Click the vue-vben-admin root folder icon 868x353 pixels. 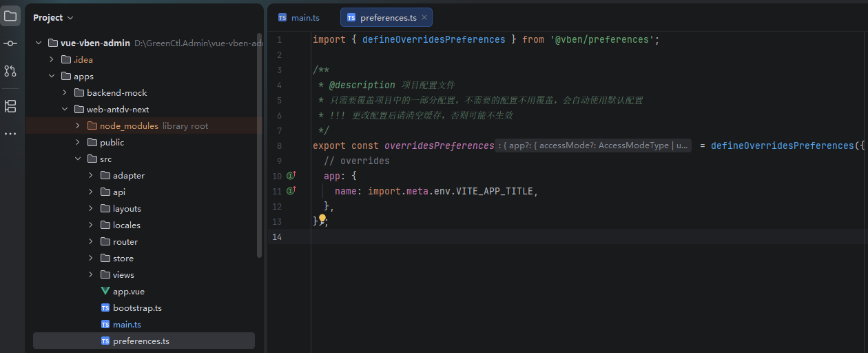coord(53,43)
